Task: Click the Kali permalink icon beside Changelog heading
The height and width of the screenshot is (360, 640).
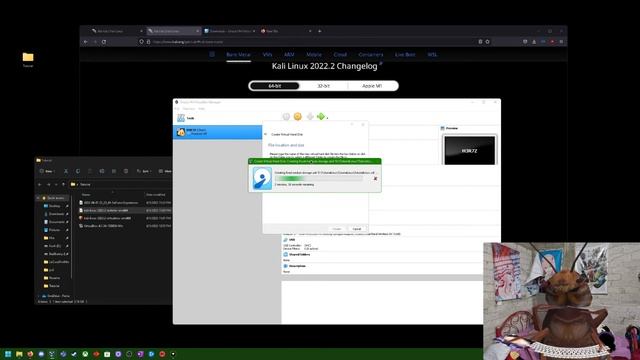Action: [381, 64]
